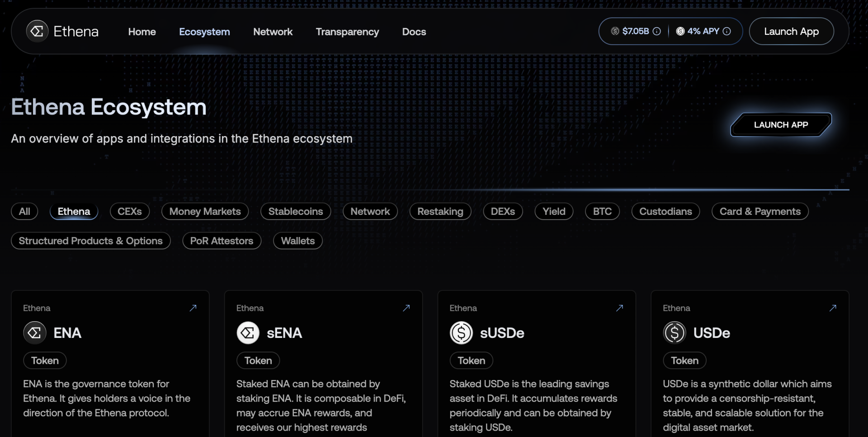Filter by Network category chip
This screenshot has height=437, width=868.
click(370, 211)
